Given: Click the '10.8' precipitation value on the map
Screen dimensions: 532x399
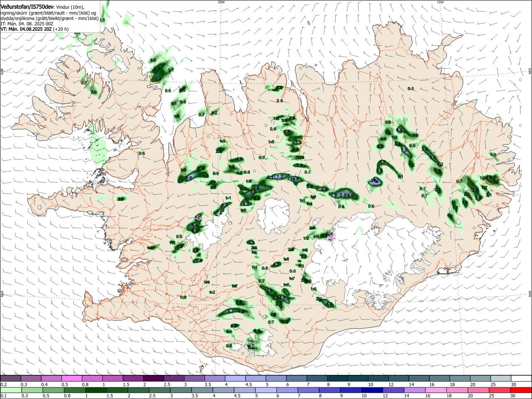Looking at the screenshot, I should click(x=294, y=180).
